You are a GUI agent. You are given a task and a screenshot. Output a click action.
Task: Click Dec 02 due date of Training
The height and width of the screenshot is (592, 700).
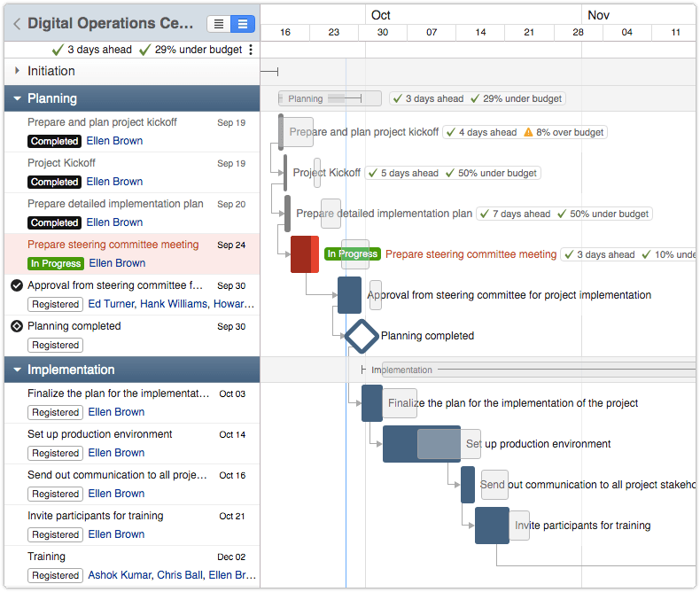click(231, 557)
